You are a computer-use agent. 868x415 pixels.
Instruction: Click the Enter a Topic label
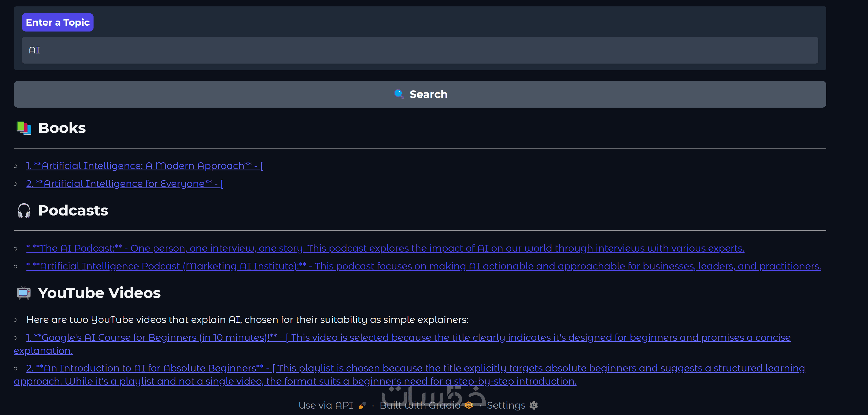(58, 22)
